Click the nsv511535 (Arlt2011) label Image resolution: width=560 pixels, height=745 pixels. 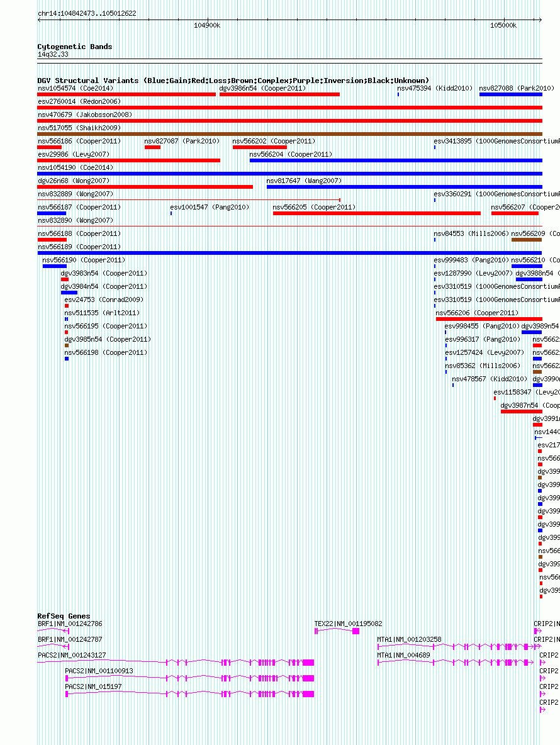[x=102, y=313]
